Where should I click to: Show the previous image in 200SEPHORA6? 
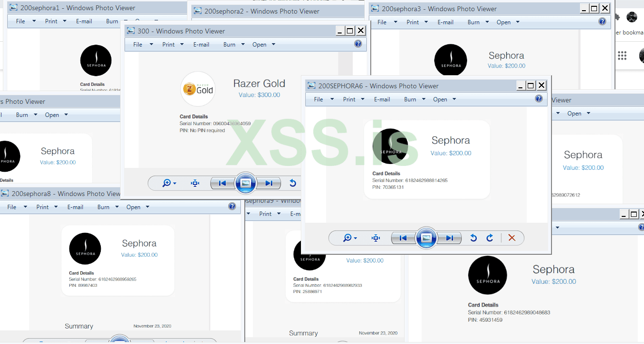403,238
